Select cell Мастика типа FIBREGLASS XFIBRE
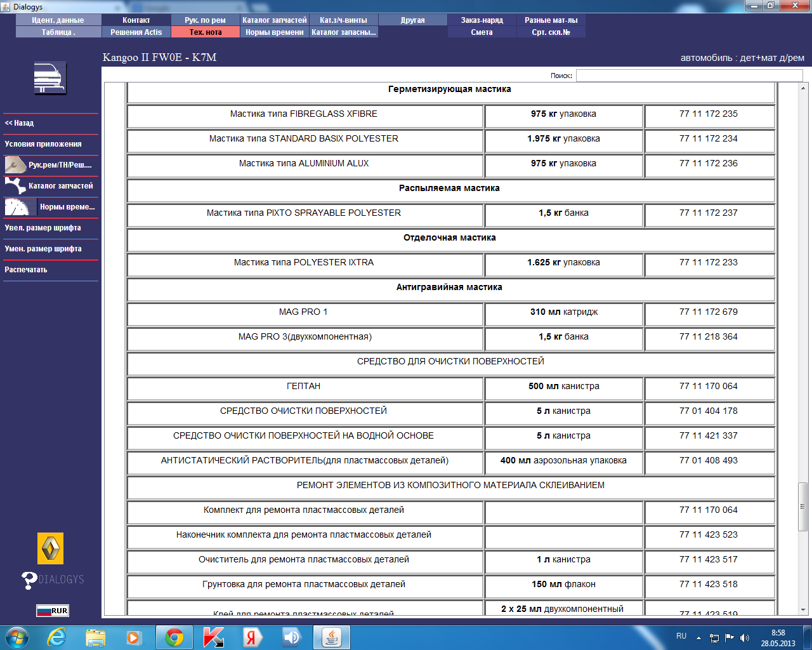The image size is (812, 650). tap(304, 116)
